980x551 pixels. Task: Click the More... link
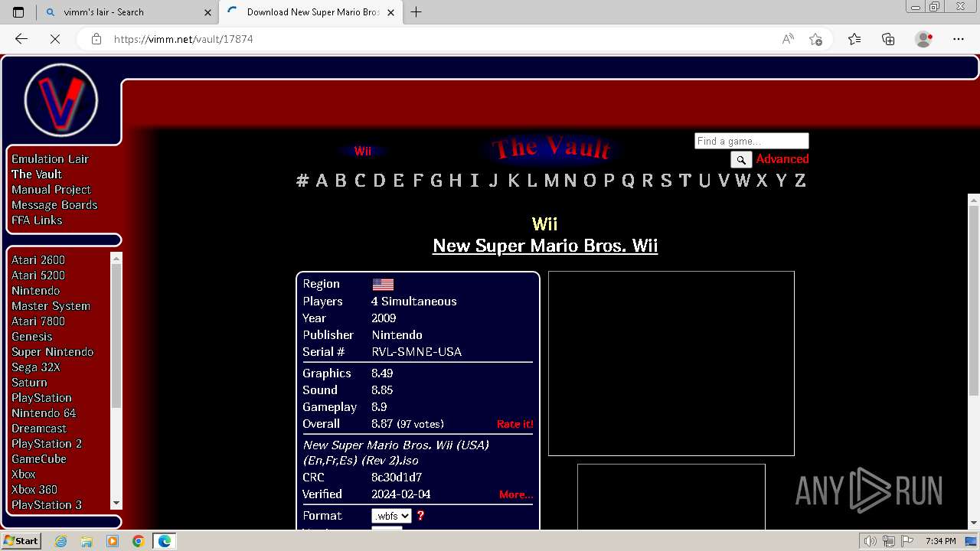(516, 494)
